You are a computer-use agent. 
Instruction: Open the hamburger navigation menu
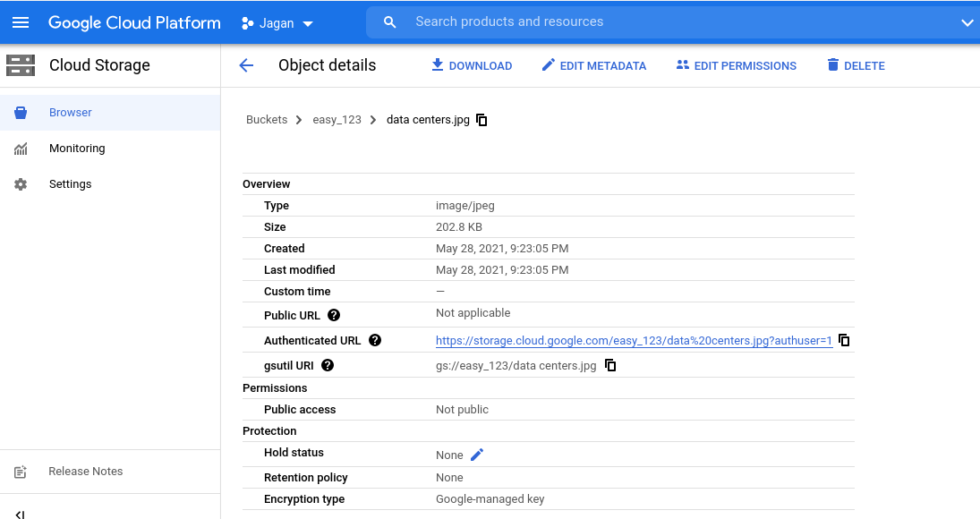pos(21,22)
